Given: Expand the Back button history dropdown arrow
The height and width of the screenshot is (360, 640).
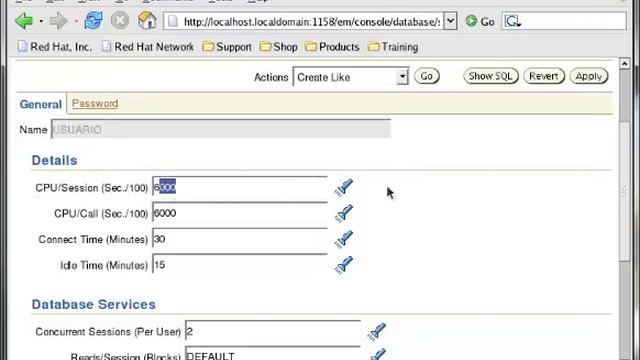Looking at the screenshot, I should [41, 21].
